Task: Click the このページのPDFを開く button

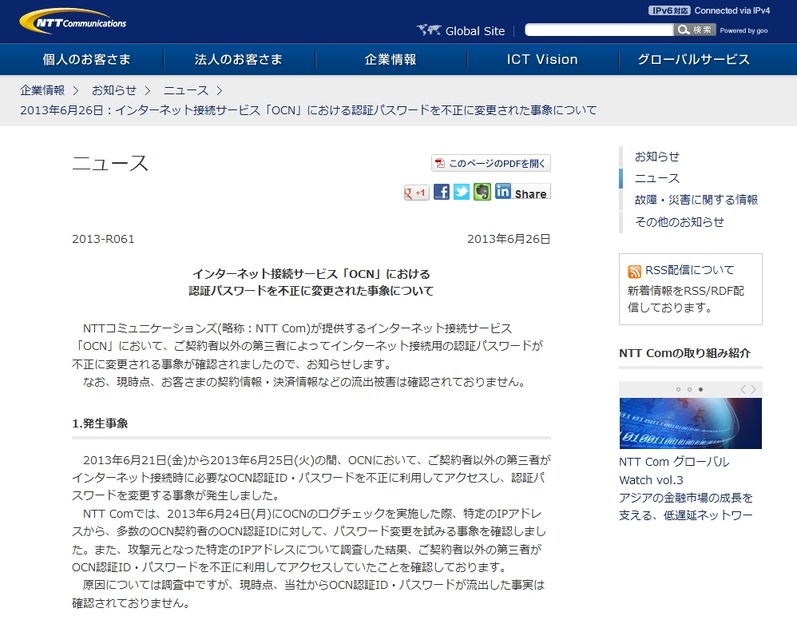Action: point(491,163)
